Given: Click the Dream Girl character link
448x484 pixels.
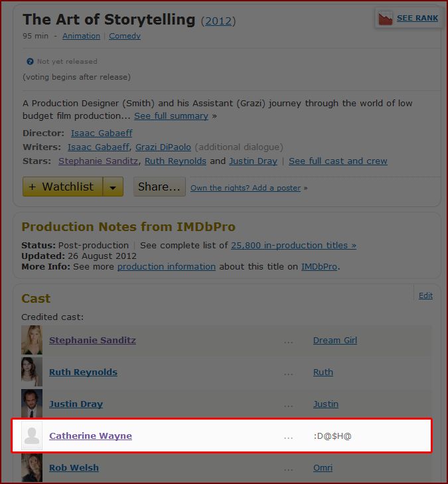Looking at the screenshot, I should pos(335,340).
